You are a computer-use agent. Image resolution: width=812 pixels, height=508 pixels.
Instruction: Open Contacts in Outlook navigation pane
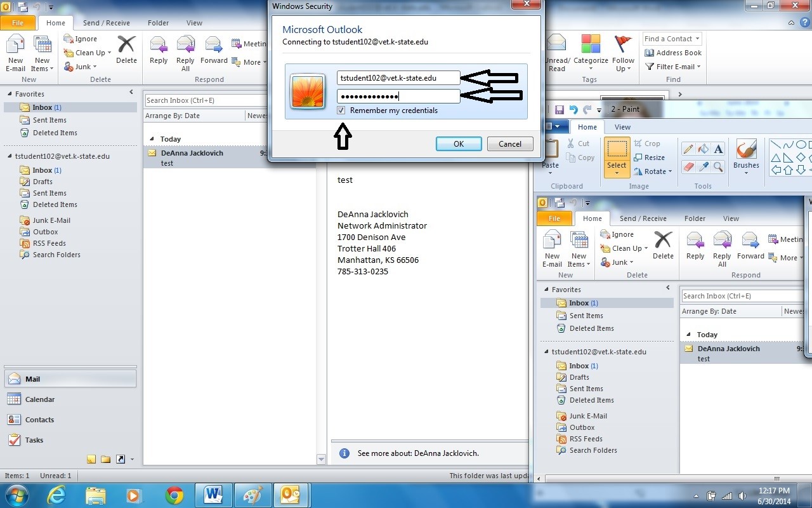pyautogui.click(x=70, y=420)
